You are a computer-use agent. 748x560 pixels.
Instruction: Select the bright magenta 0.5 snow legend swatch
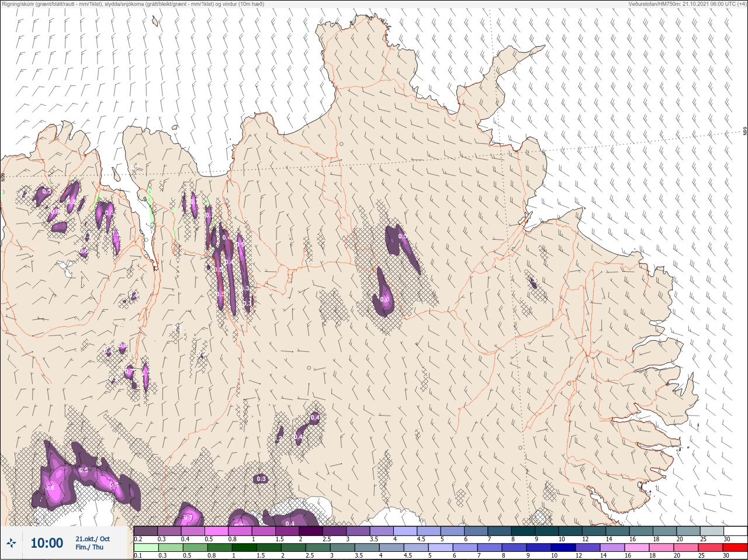click(x=216, y=531)
